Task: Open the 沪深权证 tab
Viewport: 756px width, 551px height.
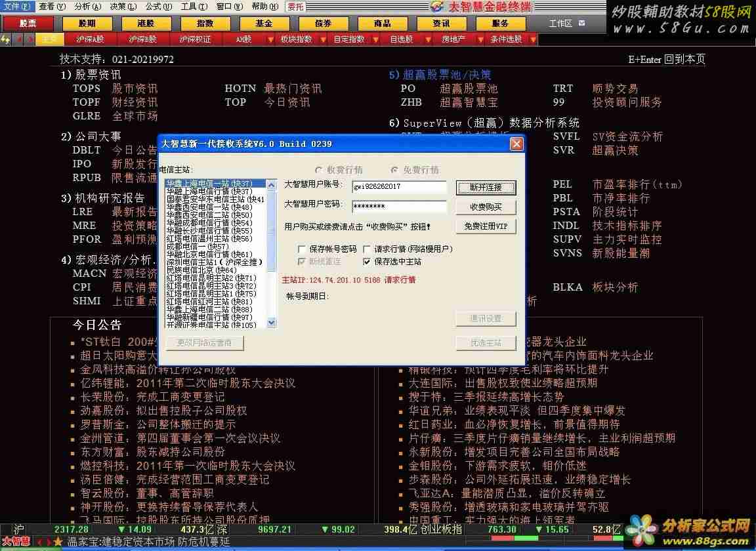Action: [195, 39]
